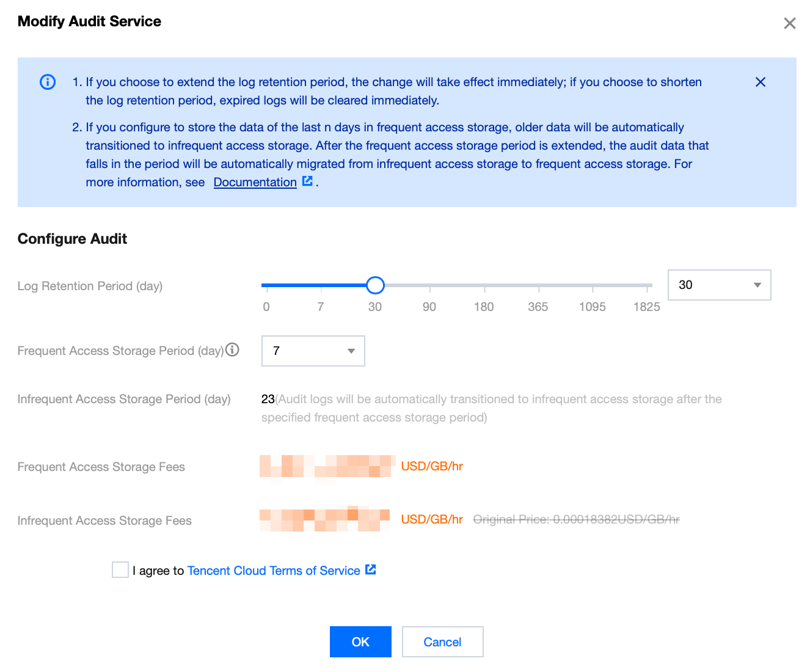The width and height of the screenshot is (810, 672).
Task: Set retention slider to 7 days mark
Action: tap(321, 285)
